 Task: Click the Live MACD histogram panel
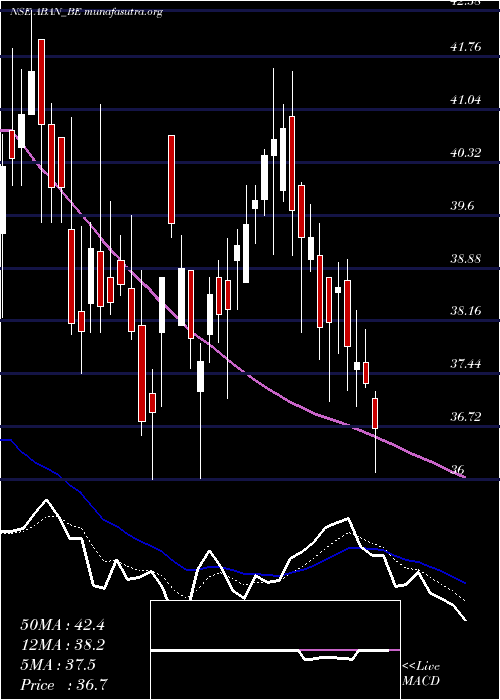point(275,650)
